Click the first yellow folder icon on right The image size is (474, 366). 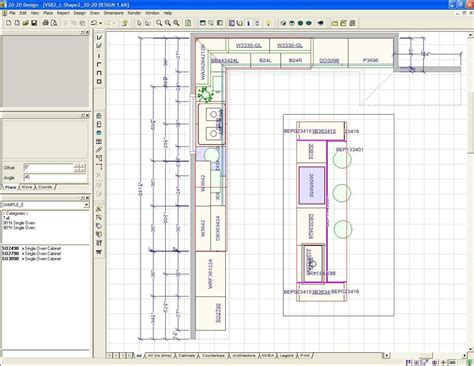point(335,23)
